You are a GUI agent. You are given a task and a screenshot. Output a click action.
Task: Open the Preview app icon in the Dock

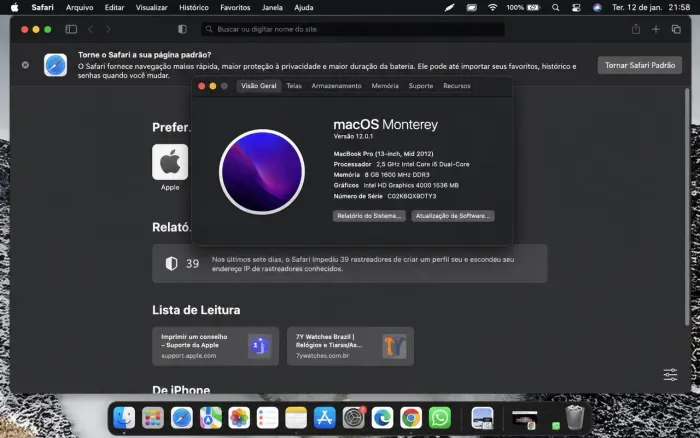(482, 418)
